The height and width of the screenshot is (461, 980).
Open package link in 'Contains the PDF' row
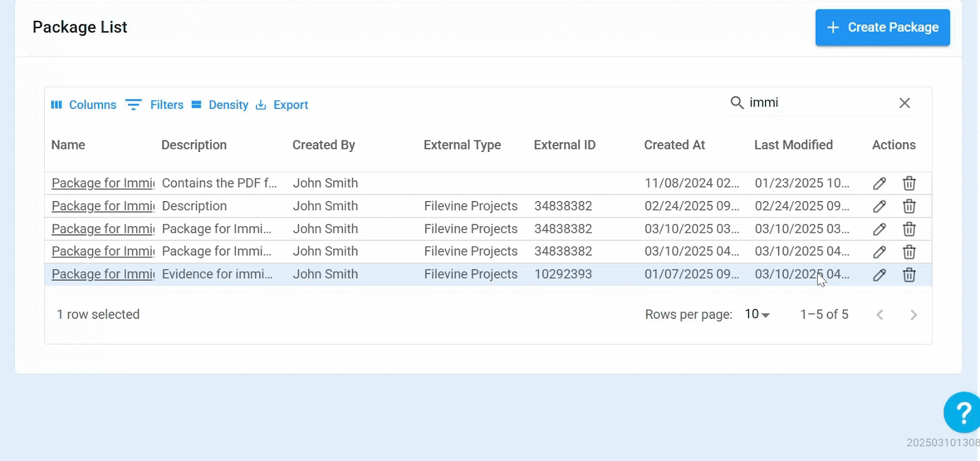103,183
